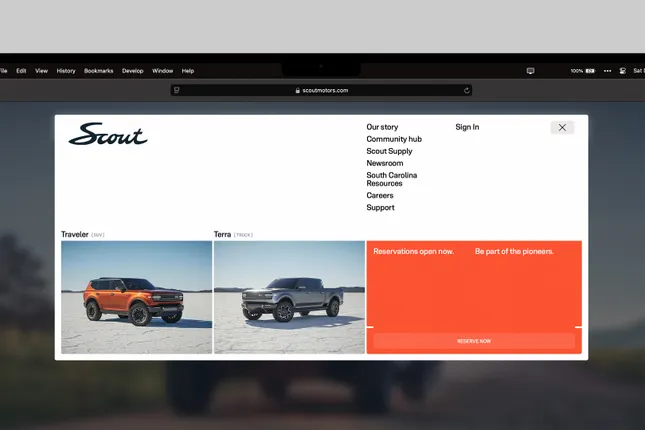Click Sign In link
Screen dimensions: 645x430
tap(467, 127)
